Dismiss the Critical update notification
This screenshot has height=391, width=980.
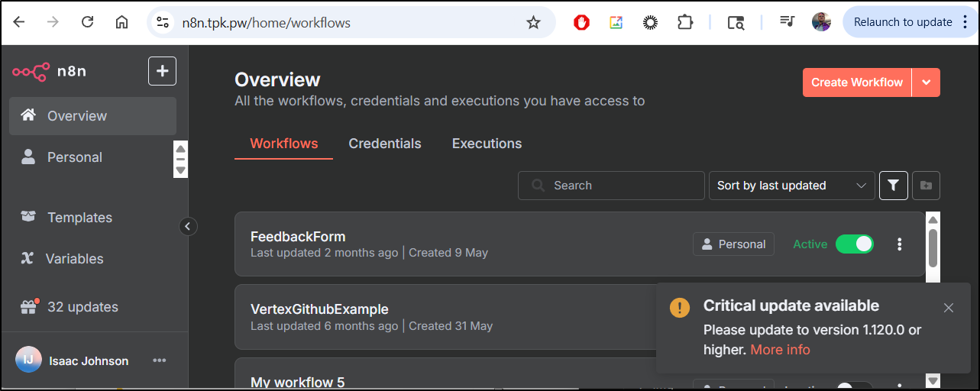(948, 308)
